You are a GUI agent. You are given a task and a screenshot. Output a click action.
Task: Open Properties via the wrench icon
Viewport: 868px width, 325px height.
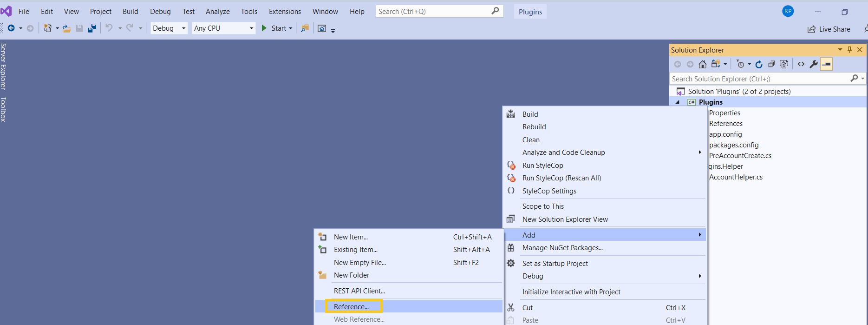click(x=814, y=64)
